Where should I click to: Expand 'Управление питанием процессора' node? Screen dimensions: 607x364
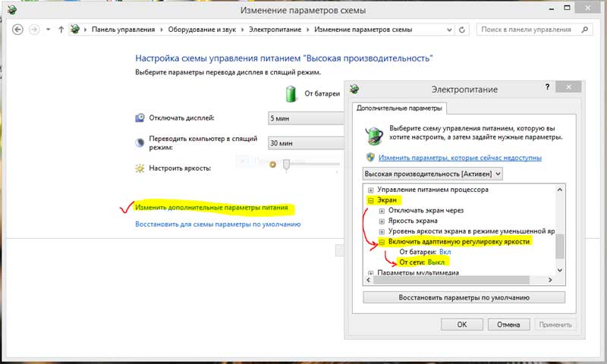(370, 190)
